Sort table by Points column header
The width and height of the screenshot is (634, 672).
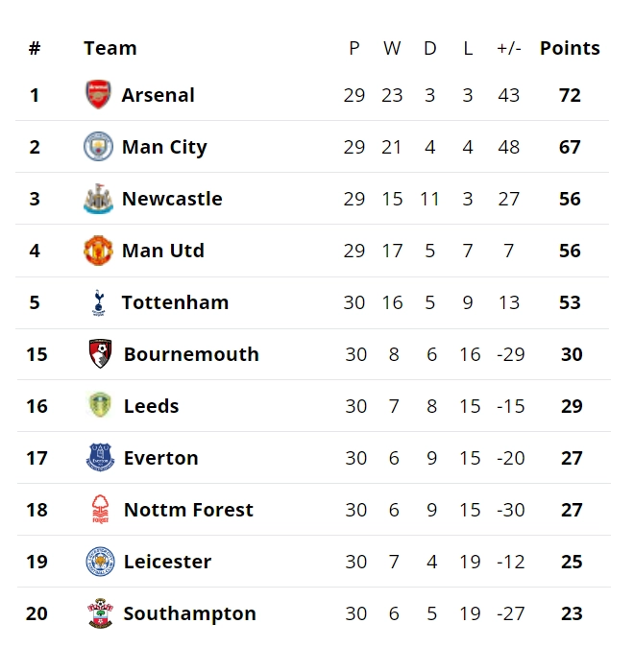coord(570,48)
